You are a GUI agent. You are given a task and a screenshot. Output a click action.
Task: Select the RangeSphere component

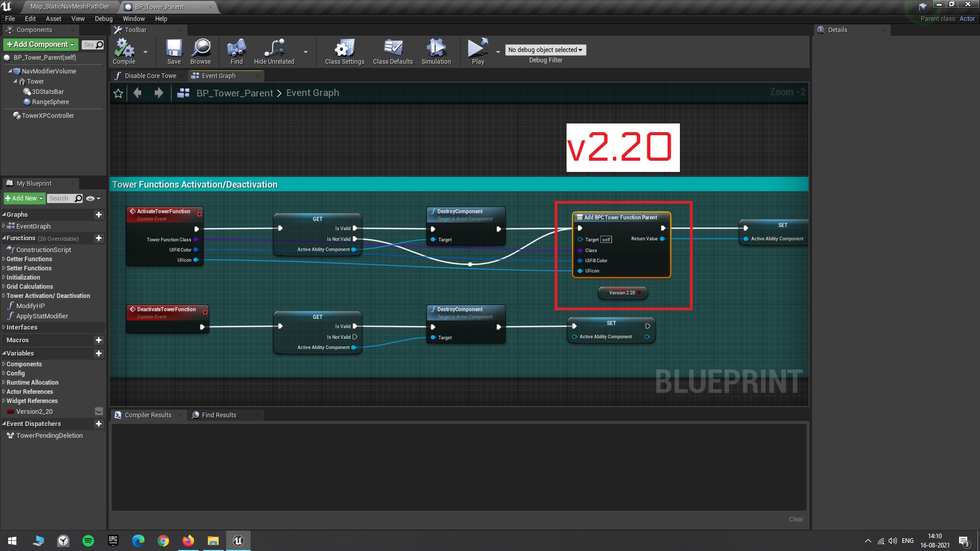click(x=50, y=102)
